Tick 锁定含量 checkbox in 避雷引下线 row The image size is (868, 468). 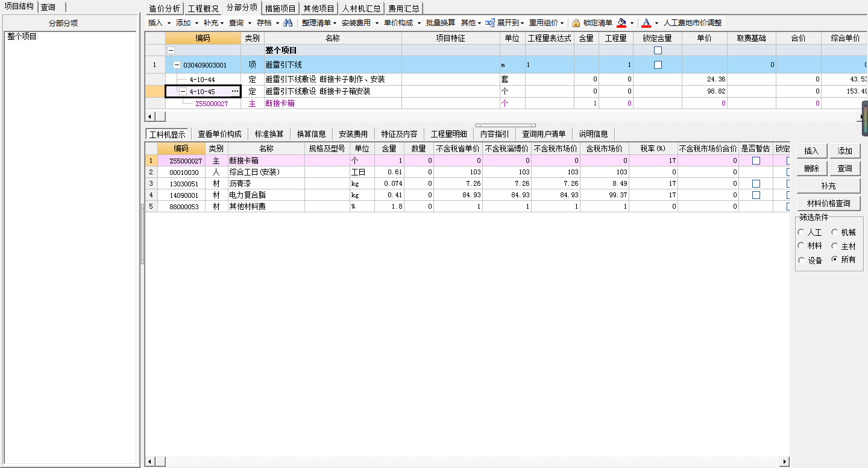658,65
